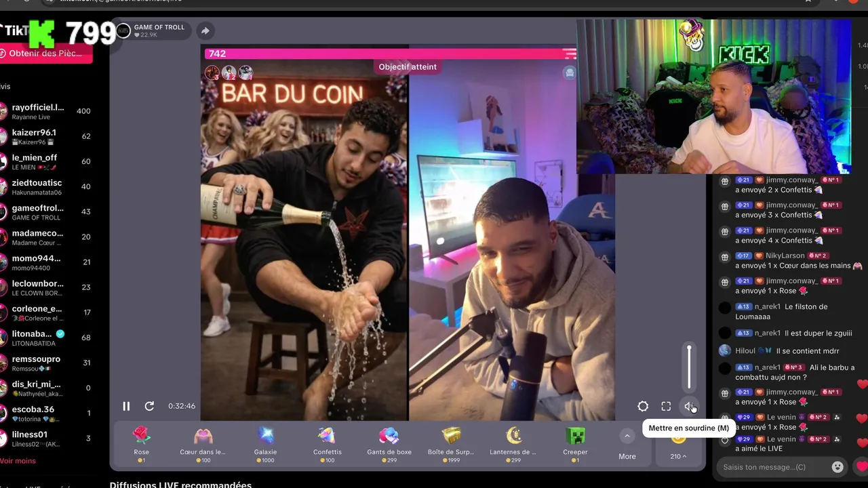This screenshot has width=868, height=488.
Task: Click the 742 battle score bar
Action: [389, 54]
